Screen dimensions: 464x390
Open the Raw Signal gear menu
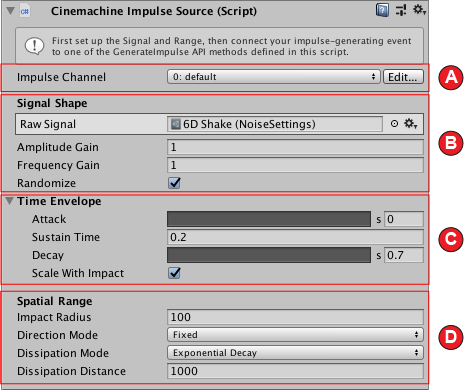[x=410, y=124]
